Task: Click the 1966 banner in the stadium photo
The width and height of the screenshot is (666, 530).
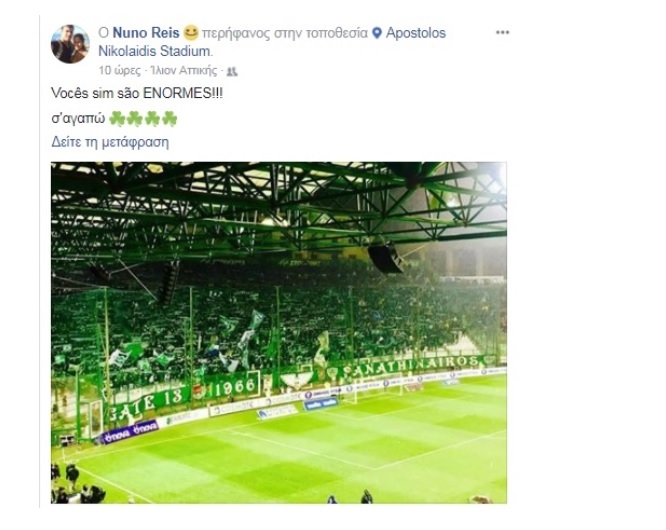Action: 235,386
